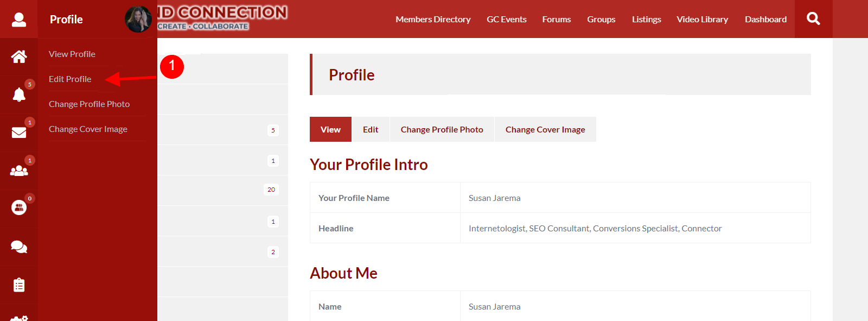Click 'About Me' section heading

tap(343, 273)
